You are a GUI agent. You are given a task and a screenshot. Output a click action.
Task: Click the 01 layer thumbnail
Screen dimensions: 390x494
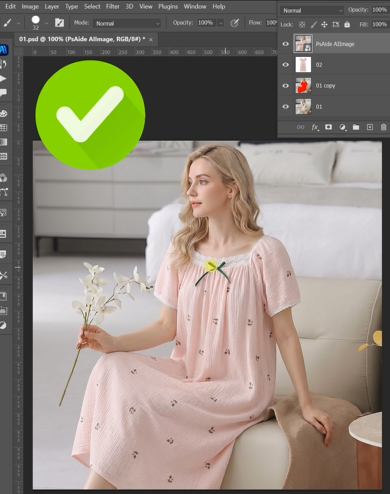click(303, 107)
